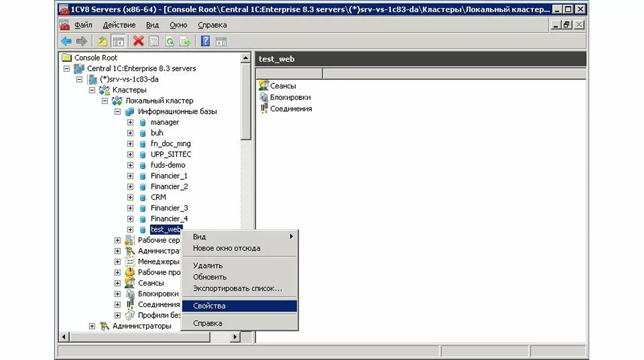
Task: Click the Администраторы tree node icon at bottom
Action: coord(105,326)
